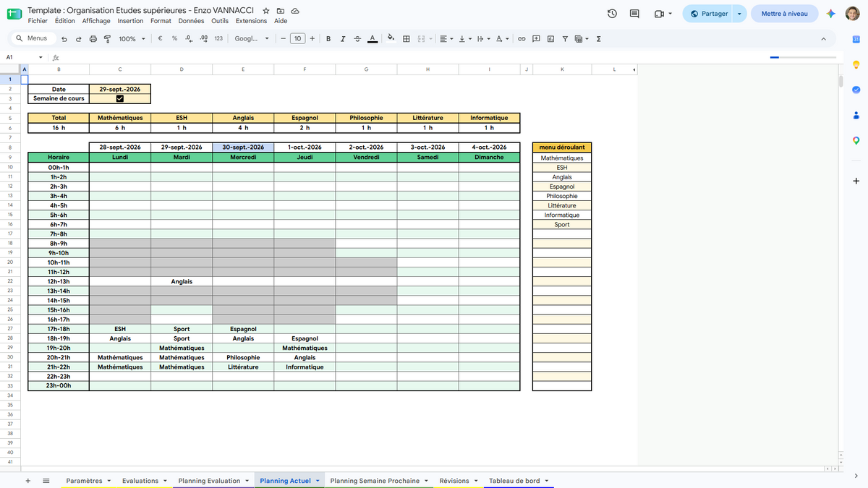Open the Name box dropdown arrow
The width and height of the screenshot is (868, 488).
click(x=41, y=57)
